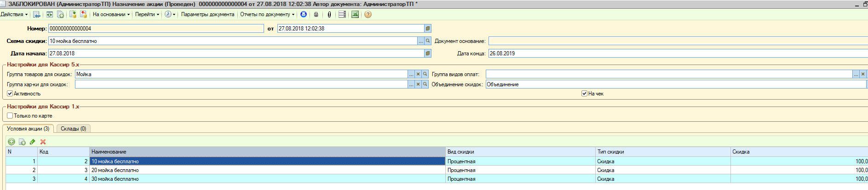Viewport: 868px width, 190px height.
Task: Click the pencil edit row icon
Action: click(x=33, y=142)
